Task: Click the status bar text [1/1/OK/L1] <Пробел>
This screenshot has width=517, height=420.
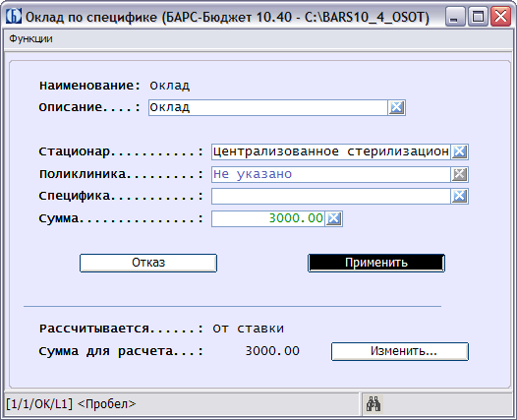Action: pos(71,404)
